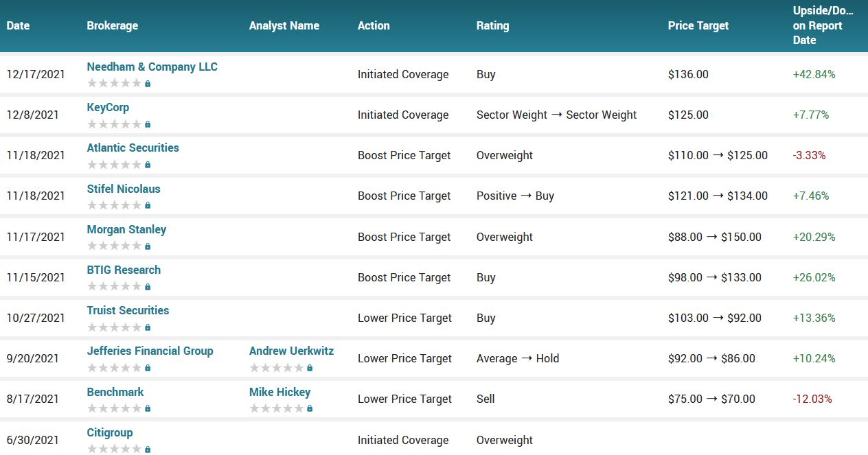The height and width of the screenshot is (455, 868).
Task: Open Needham & Company LLC brokerage link
Action: click(152, 67)
